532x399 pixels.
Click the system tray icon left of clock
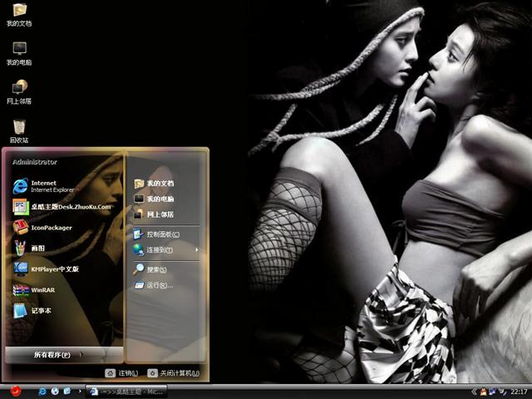pos(502,392)
